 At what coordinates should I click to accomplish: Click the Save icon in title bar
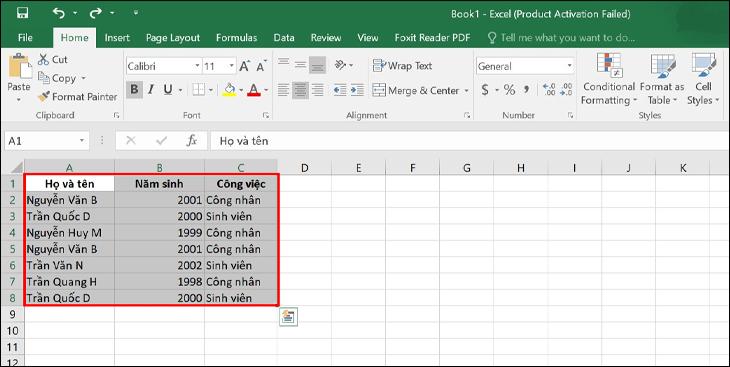[x=22, y=13]
